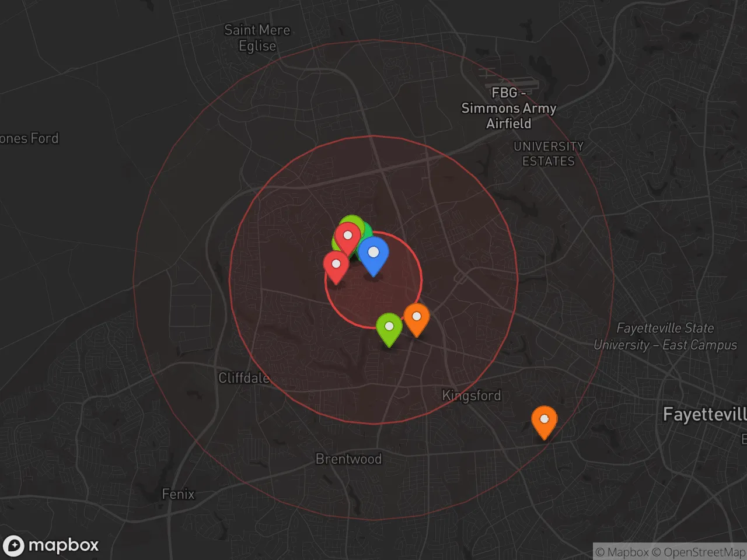The image size is (747, 560).
Task: Click the Jones Ford label at map edge
Action: (x=29, y=138)
